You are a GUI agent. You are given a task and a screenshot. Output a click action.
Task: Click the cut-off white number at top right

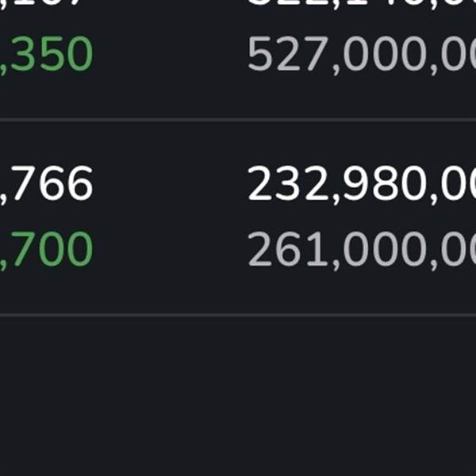tap(361, 4)
